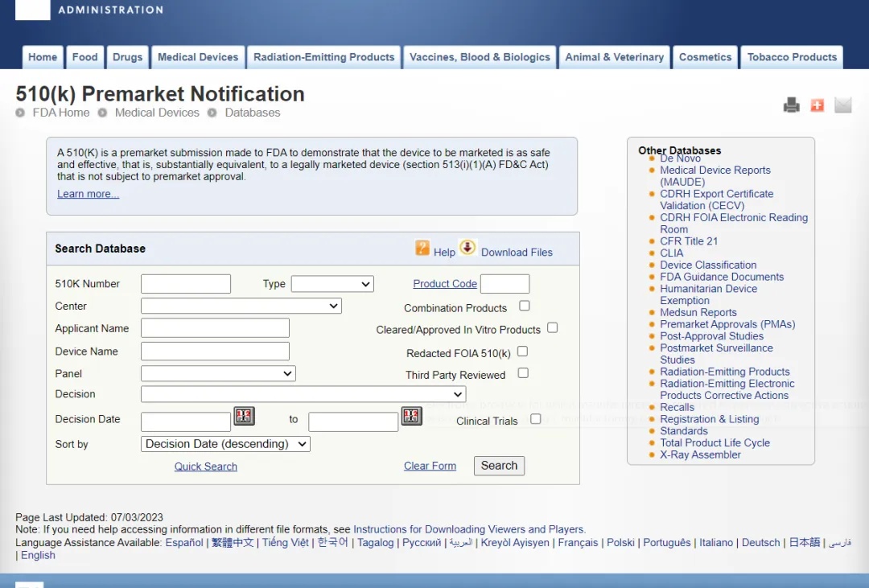869x588 pixels.
Task: Click the envelope email icon
Action: pos(842,105)
